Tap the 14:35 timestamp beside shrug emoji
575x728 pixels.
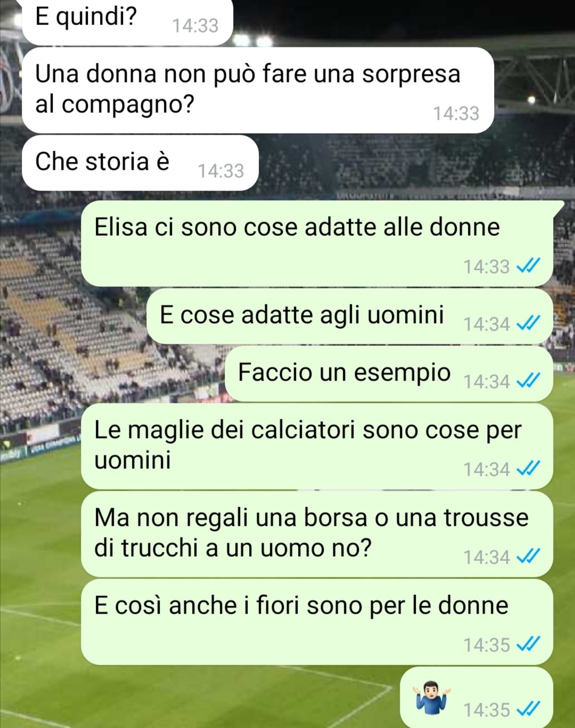[x=487, y=709]
